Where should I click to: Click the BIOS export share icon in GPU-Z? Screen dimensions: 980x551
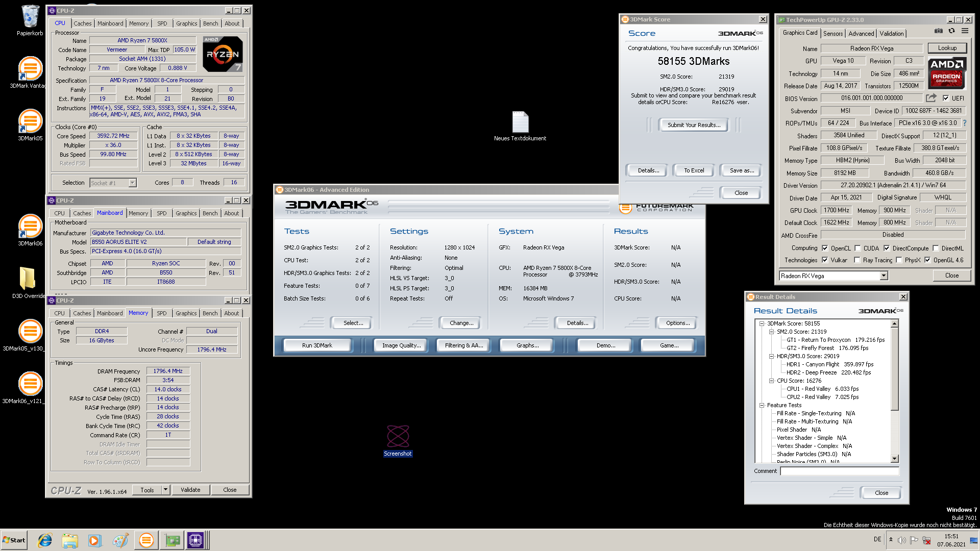click(932, 98)
